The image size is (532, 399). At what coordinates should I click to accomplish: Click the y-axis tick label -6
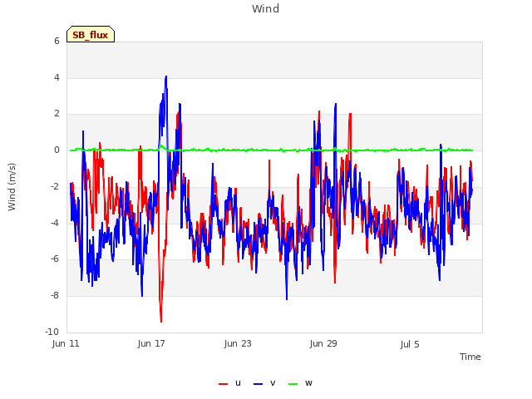56,259
